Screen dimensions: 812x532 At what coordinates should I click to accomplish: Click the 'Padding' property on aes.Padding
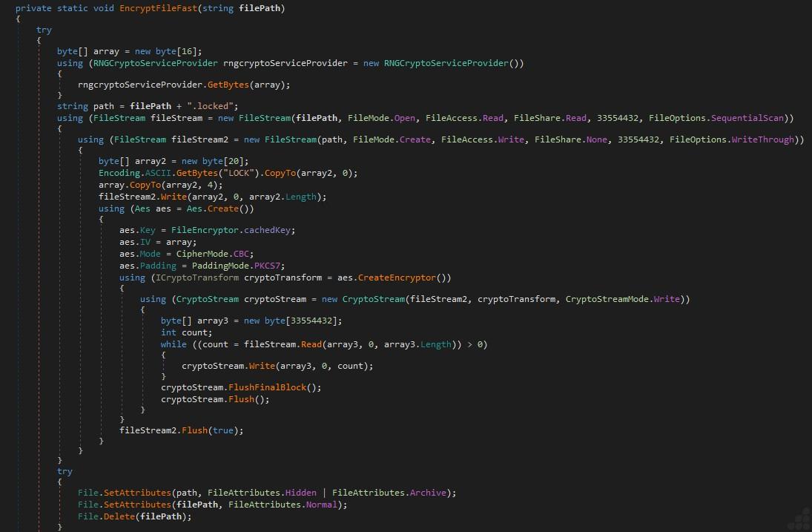(x=158, y=266)
